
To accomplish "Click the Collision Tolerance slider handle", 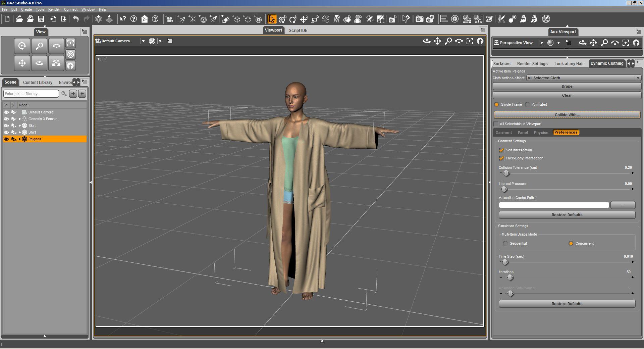I will (x=506, y=173).
